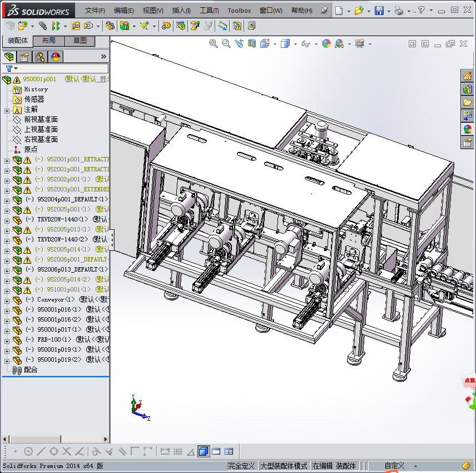Screen dimensions: 476x473
Task: Select the Section View icon
Action: click(x=252, y=43)
